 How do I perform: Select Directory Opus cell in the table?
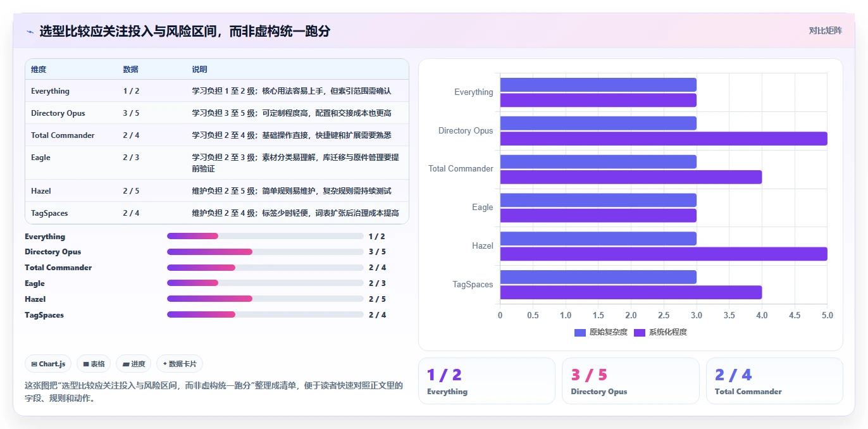58,113
